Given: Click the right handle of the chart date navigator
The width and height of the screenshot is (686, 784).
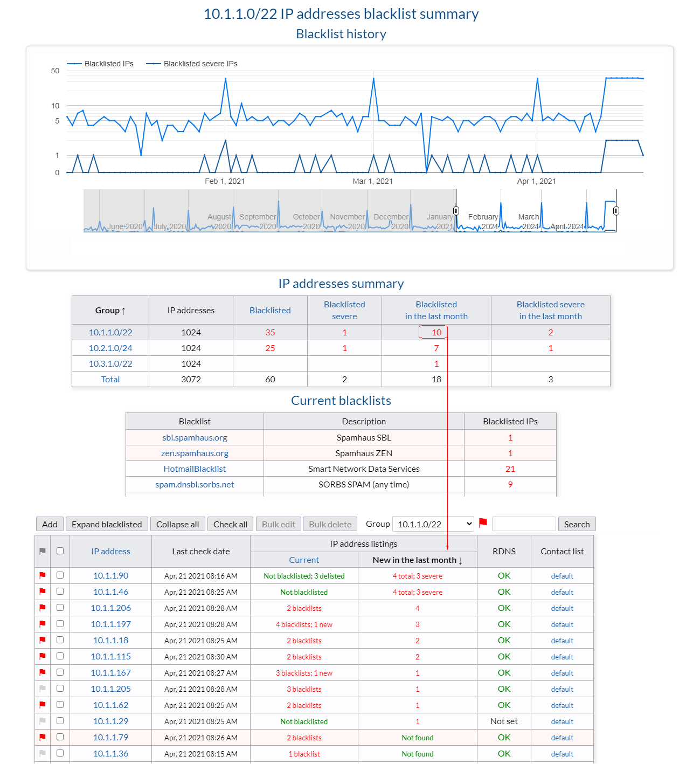Looking at the screenshot, I should [x=615, y=211].
